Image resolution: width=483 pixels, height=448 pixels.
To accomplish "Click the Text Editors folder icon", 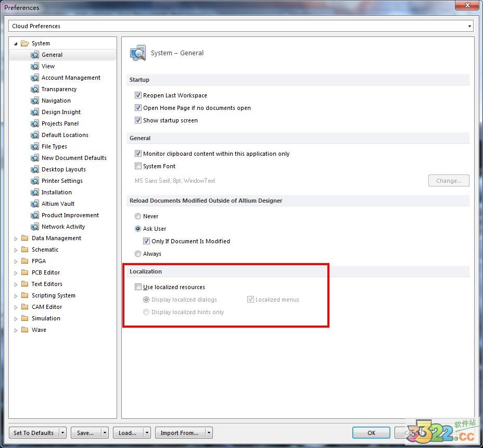I will click(x=24, y=284).
